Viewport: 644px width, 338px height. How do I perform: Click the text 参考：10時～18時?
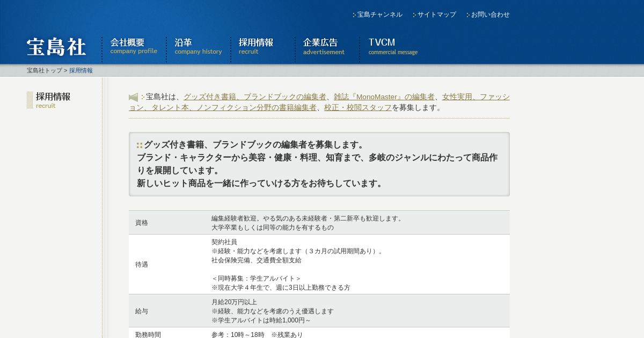tap(238, 335)
